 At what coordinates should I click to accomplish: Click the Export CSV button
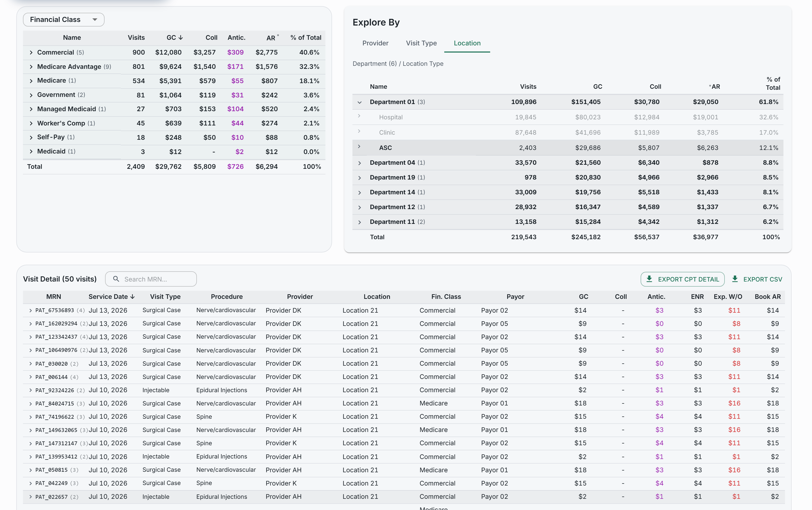[757, 279]
